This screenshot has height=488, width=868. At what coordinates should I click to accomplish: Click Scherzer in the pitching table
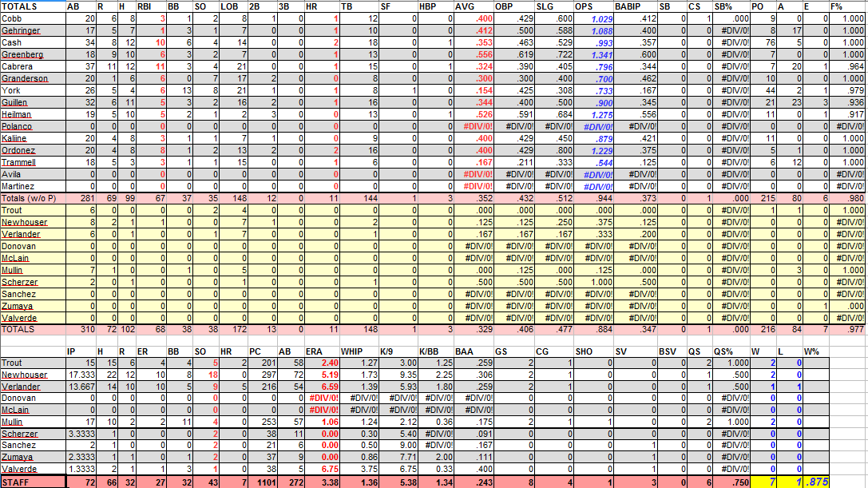34,434
